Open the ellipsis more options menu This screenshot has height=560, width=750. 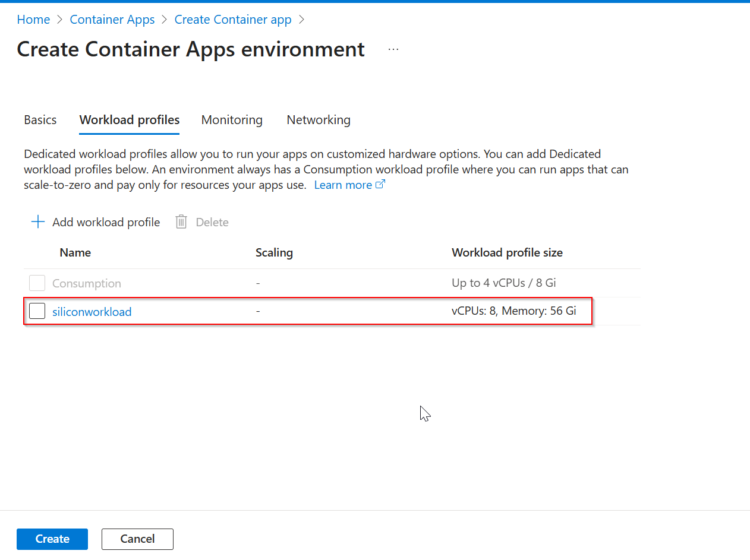393,49
